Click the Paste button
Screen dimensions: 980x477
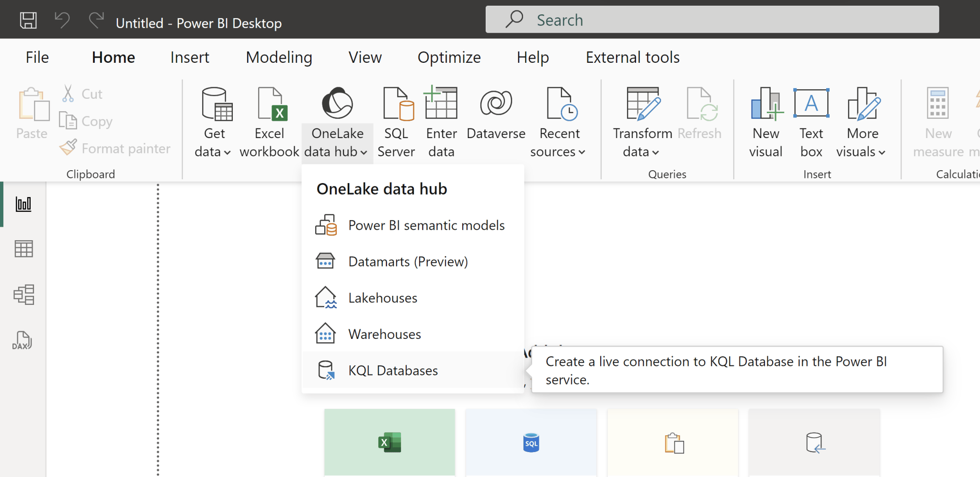pos(32,114)
